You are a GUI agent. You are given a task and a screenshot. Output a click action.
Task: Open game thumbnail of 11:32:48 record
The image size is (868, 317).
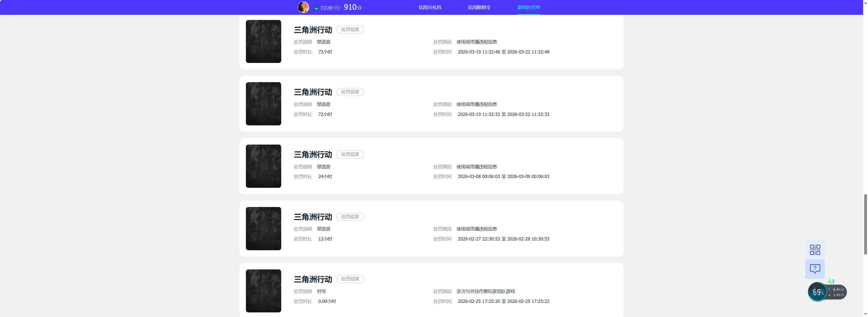263,41
